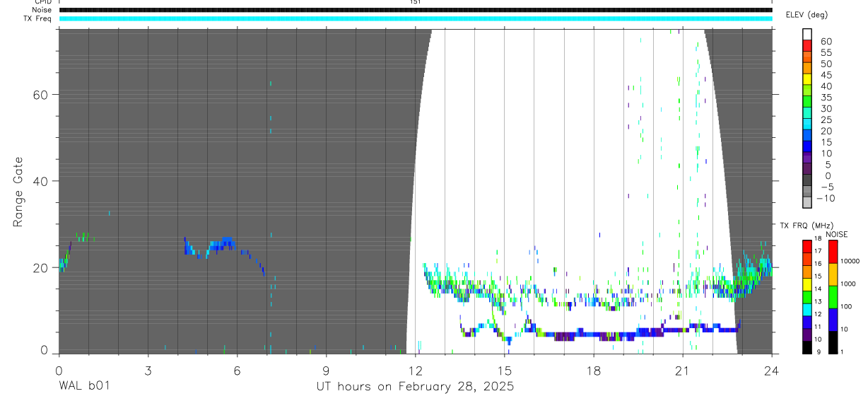Click the ELEV color bar label '35'
868x401 pixels.
point(826,98)
